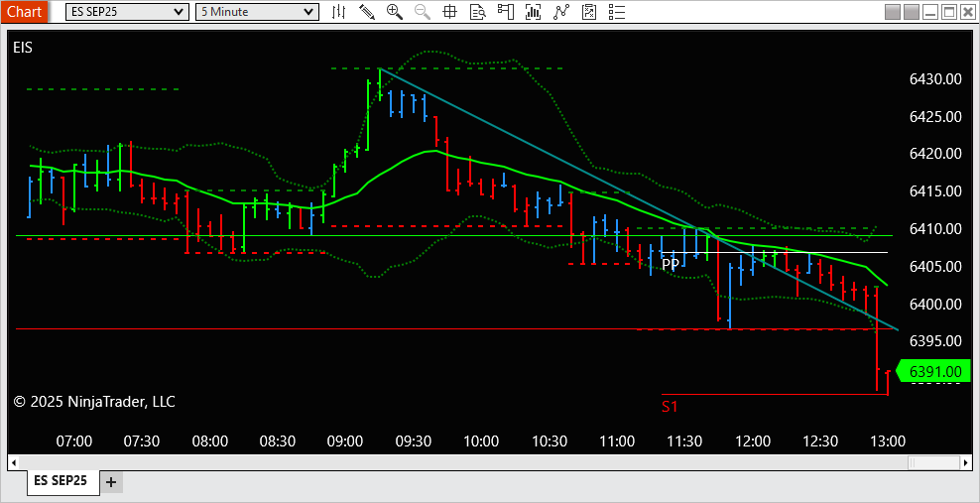Click the 10:30 time axis label
This screenshot has width=980, height=503.
tap(549, 441)
